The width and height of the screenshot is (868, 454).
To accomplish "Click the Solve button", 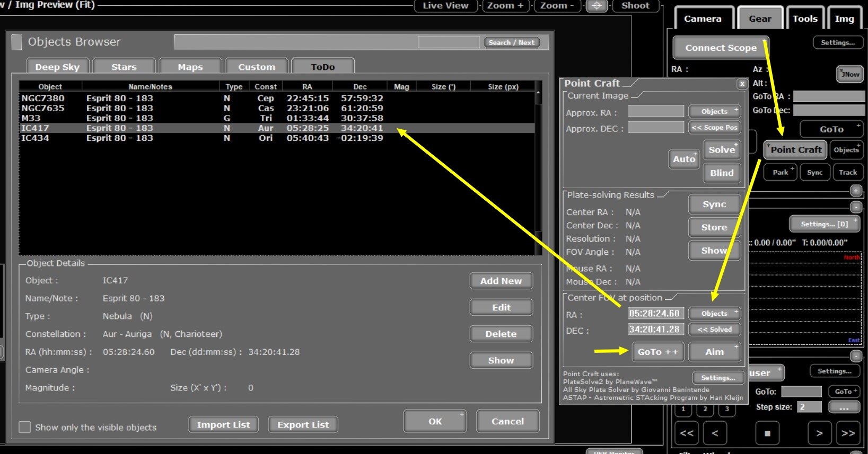I will (722, 150).
